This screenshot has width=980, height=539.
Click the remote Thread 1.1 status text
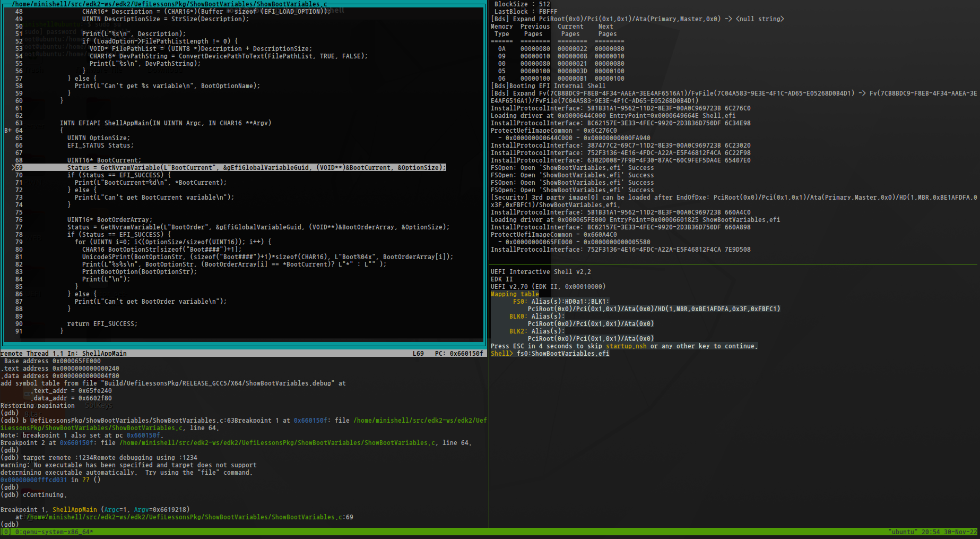coord(32,353)
